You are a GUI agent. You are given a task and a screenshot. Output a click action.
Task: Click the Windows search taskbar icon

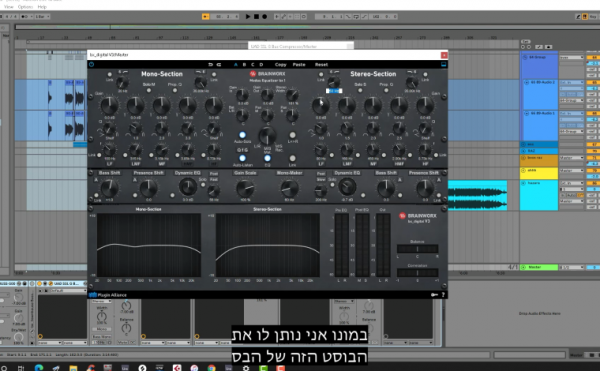pyautogui.click(x=4, y=368)
